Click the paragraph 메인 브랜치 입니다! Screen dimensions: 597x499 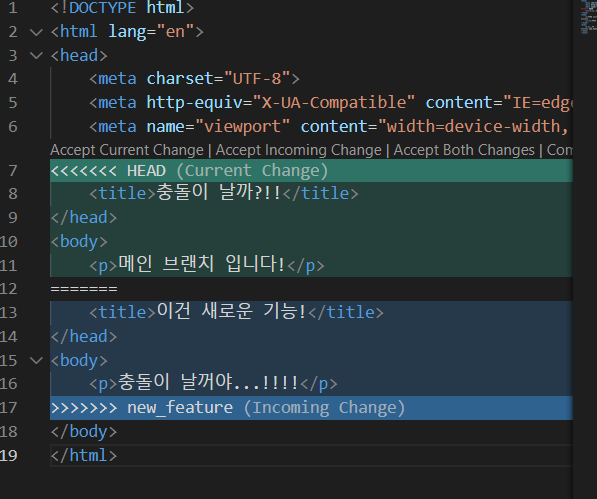[201, 264]
